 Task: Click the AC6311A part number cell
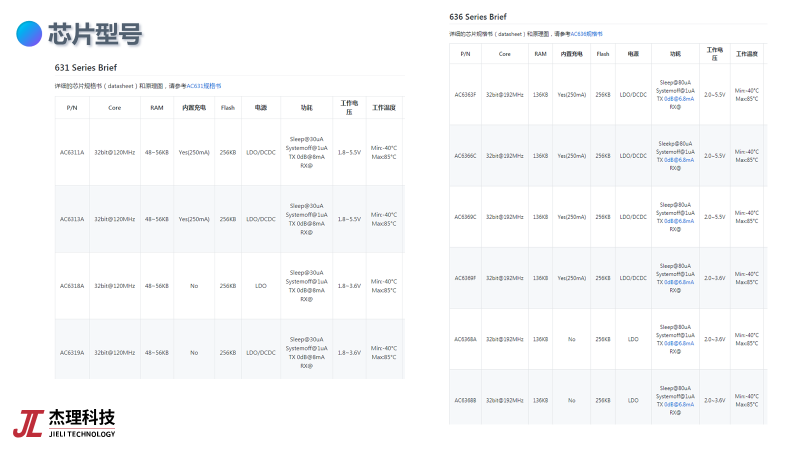[x=72, y=152]
